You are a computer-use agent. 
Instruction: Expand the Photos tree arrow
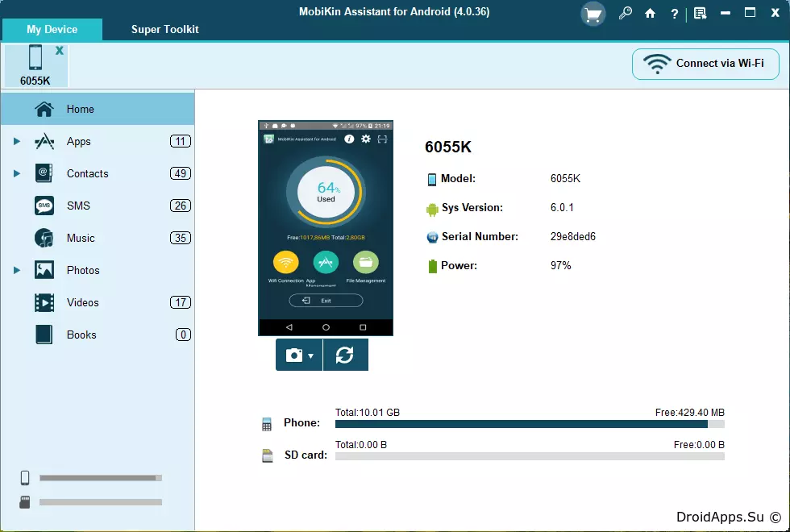click(17, 271)
